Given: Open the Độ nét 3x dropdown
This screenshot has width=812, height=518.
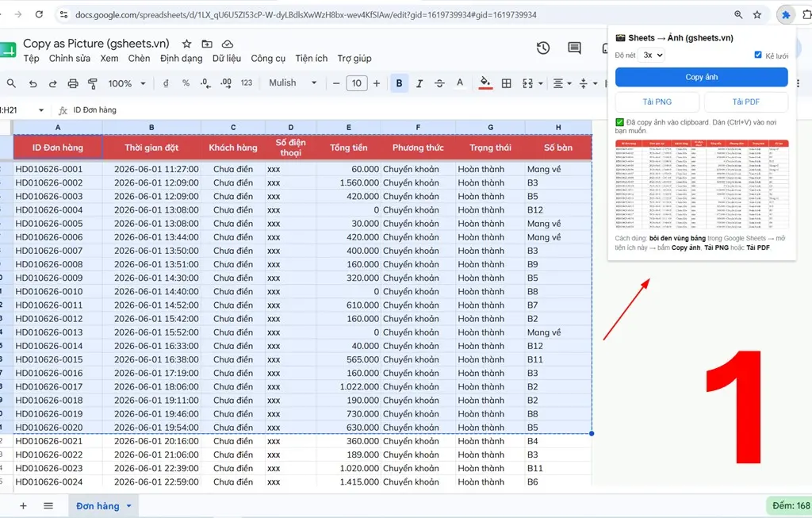Looking at the screenshot, I should pos(652,55).
